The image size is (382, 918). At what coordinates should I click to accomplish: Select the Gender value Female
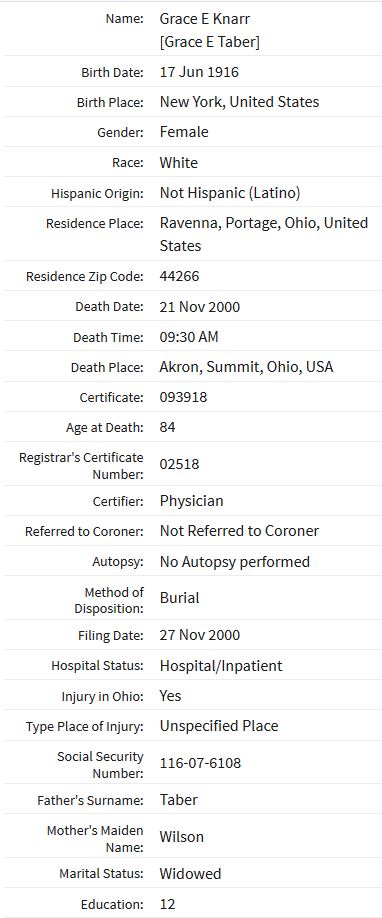(184, 132)
